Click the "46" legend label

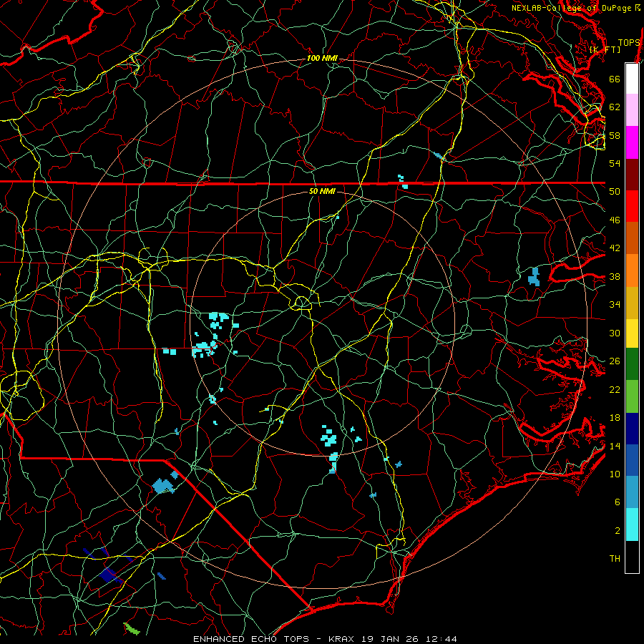[615, 220]
